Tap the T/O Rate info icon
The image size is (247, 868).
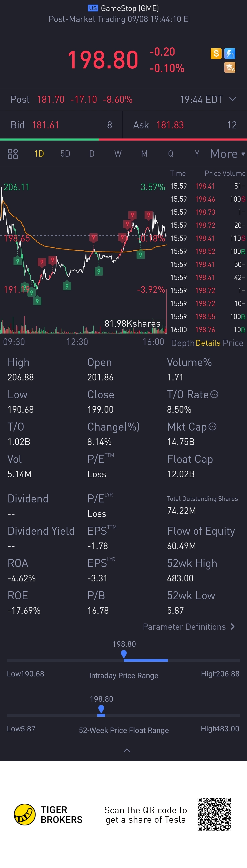pyautogui.click(x=214, y=394)
